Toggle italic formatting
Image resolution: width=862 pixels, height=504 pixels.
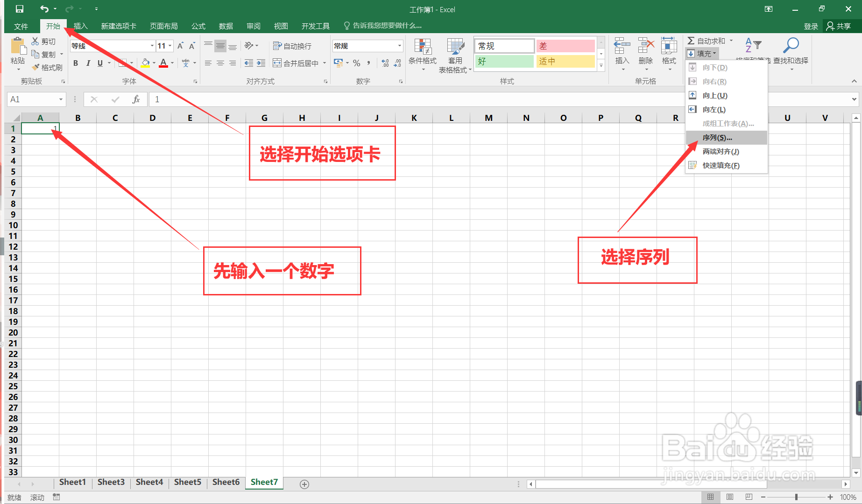point(88,63)
